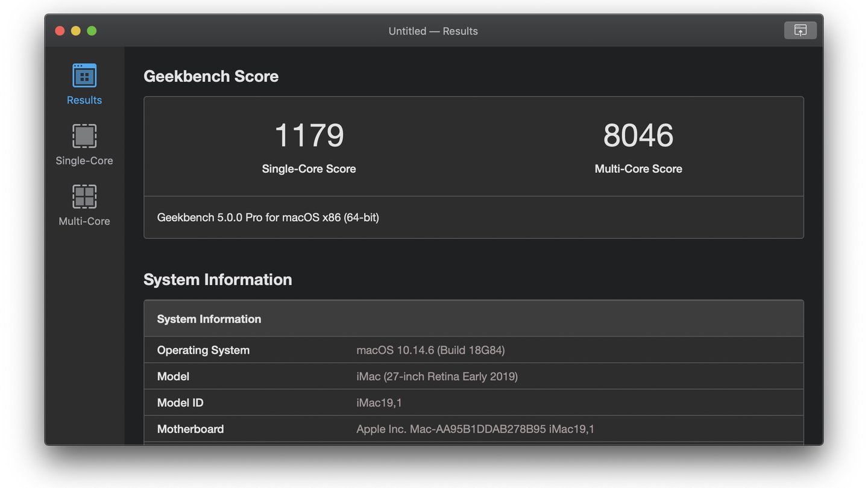Click the Single-Core sidebar label
This screenshot has width=868, height=488.
click(x=84, y=160)
